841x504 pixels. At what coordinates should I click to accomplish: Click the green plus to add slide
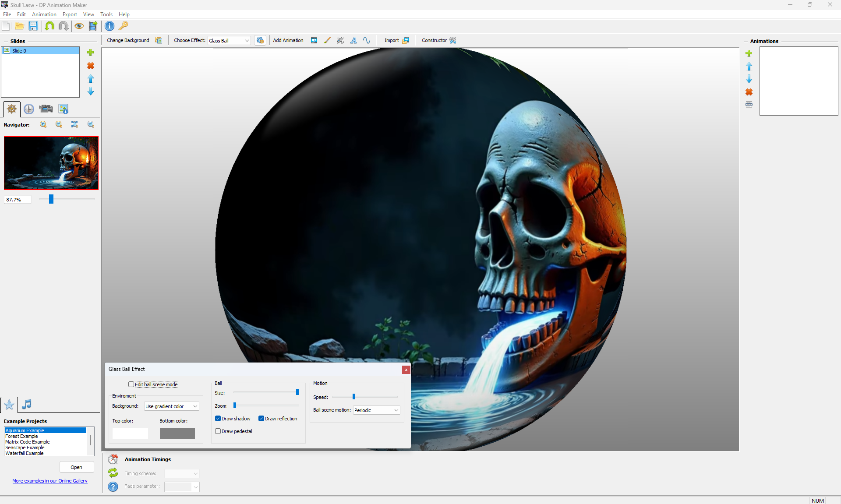click(x=91, y=53)
